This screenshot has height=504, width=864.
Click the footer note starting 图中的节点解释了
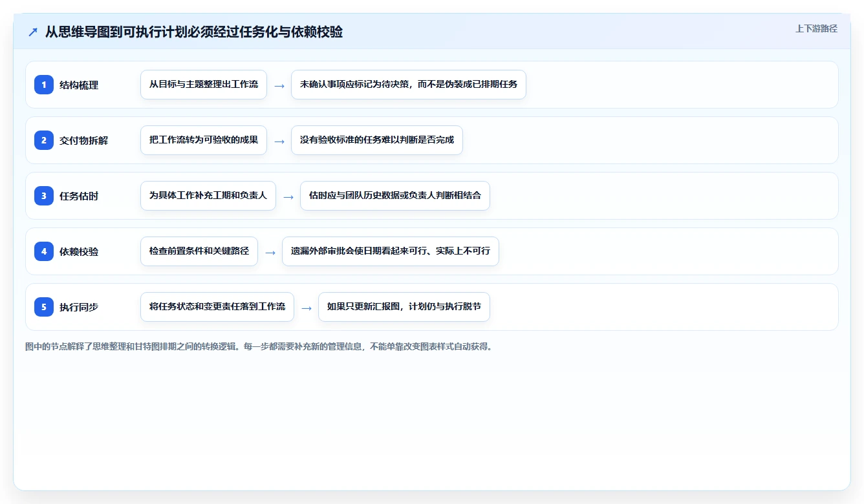(259, 346)
